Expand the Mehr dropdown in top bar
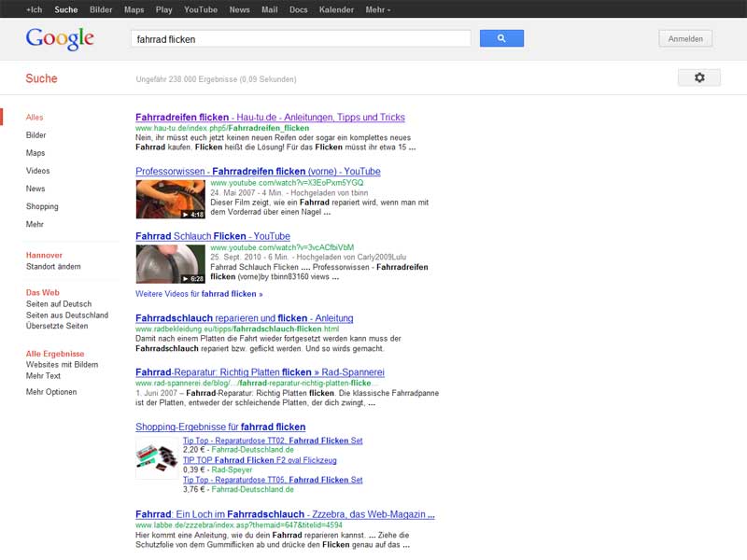 [378, 9]
